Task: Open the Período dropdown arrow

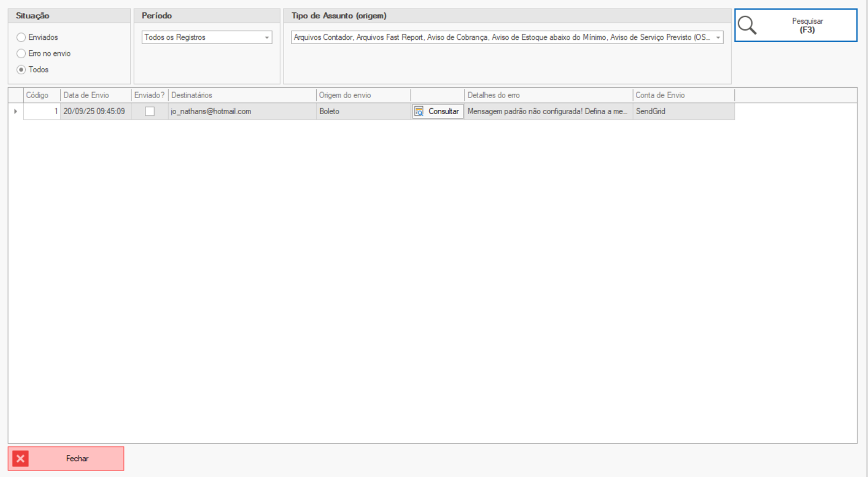Action: [x=267, y=38]
